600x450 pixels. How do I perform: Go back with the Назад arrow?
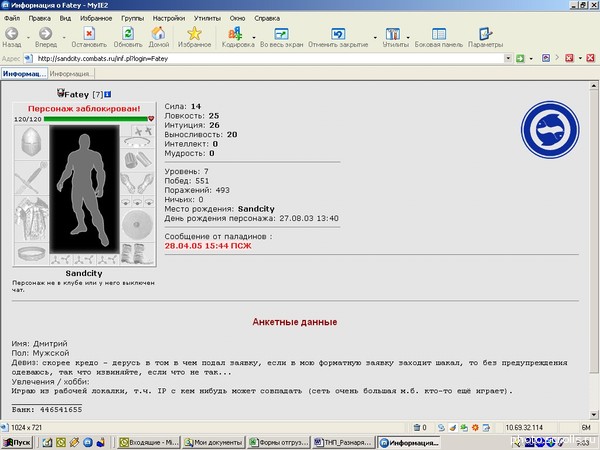pyautogui.click(x=11, y=34)
